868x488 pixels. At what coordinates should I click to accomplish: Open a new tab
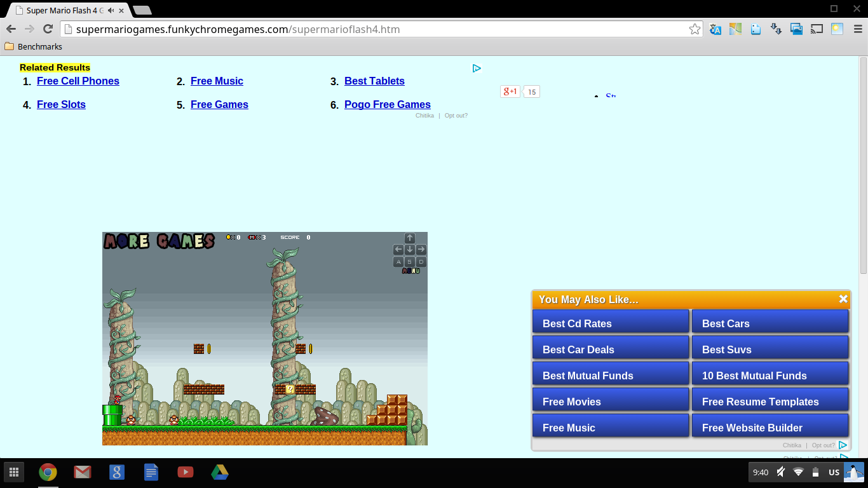click(x=142, y=10)
